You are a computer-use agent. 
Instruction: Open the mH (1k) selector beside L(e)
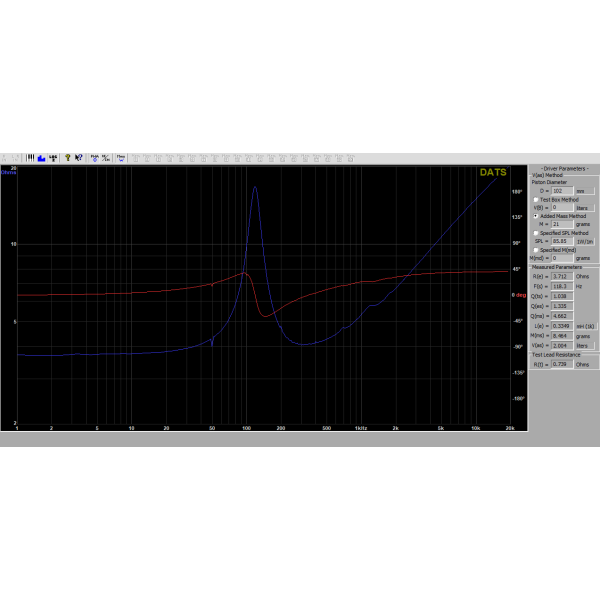coord(585,325)
